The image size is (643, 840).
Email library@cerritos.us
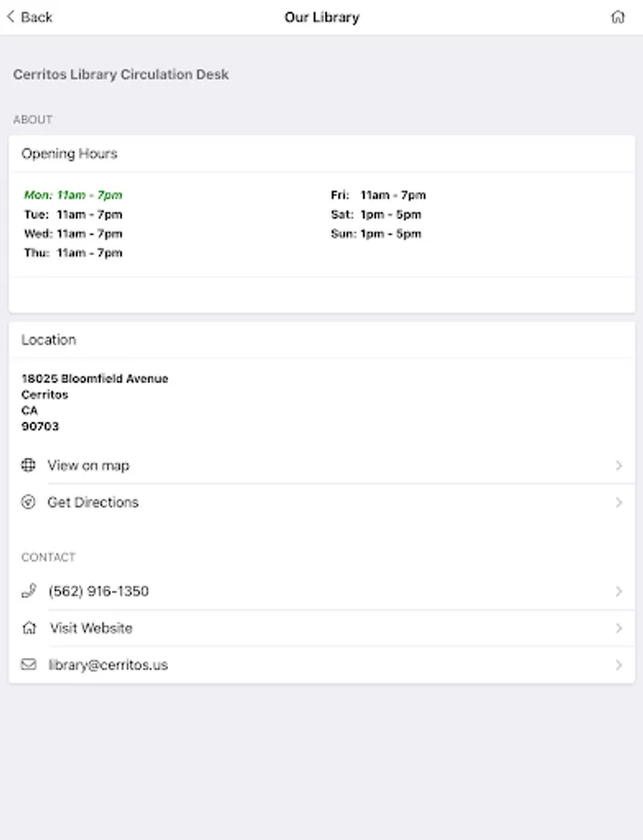tap(108, 665)
